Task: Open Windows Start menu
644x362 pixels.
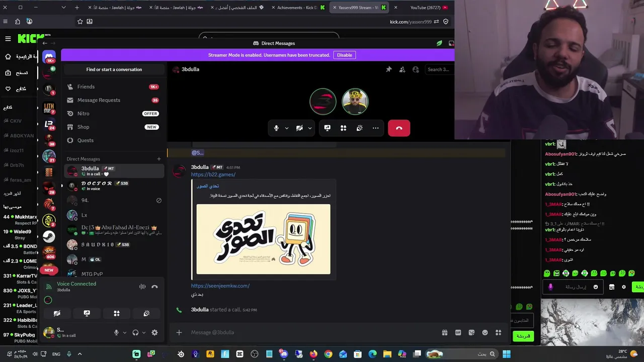Action: click(507, 354)
